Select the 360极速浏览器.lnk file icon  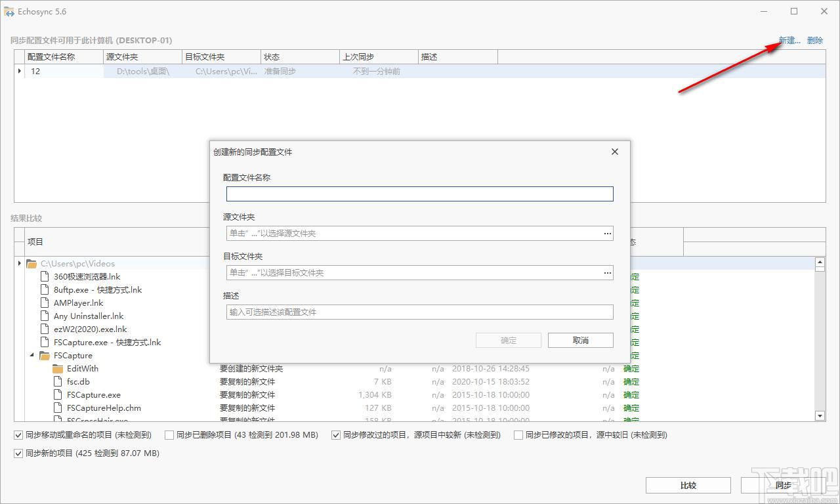point(45,276)
